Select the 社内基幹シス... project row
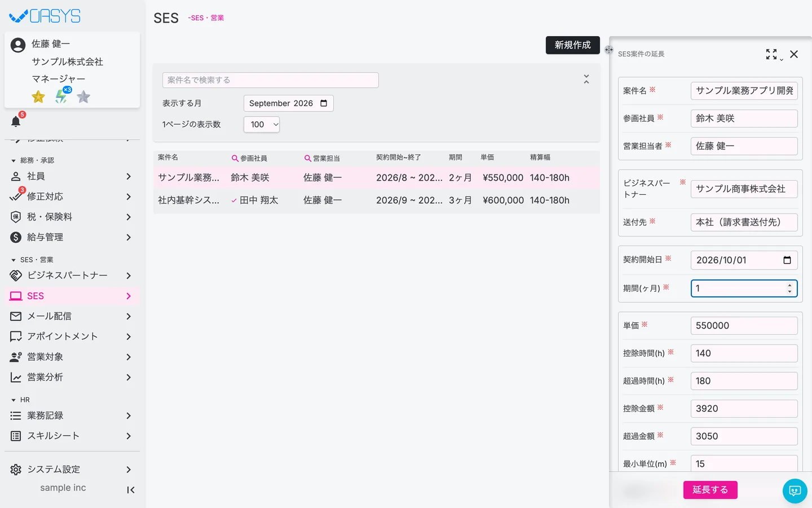Screen dimensions: 812x508 [377, 200]
